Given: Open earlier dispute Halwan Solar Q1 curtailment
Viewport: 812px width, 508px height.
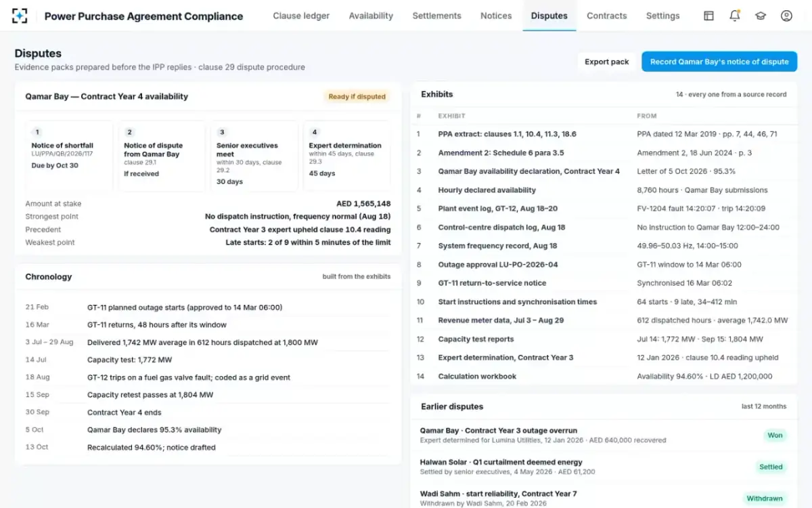Looking at the screenshot, I should 604,467.
